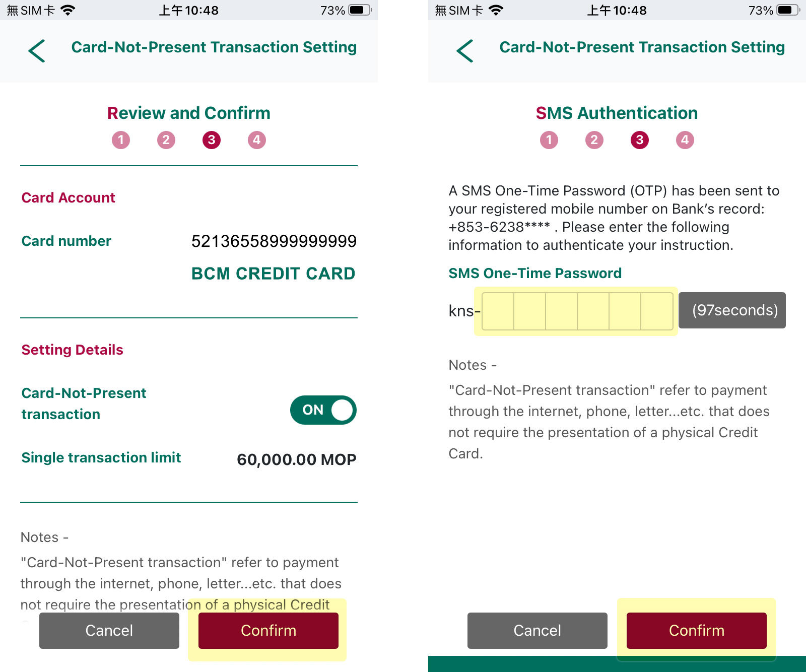This screenshot has height=672, width=806.
Task: Select step 1 circle under Review and Confirm
Action: point(121,140)
